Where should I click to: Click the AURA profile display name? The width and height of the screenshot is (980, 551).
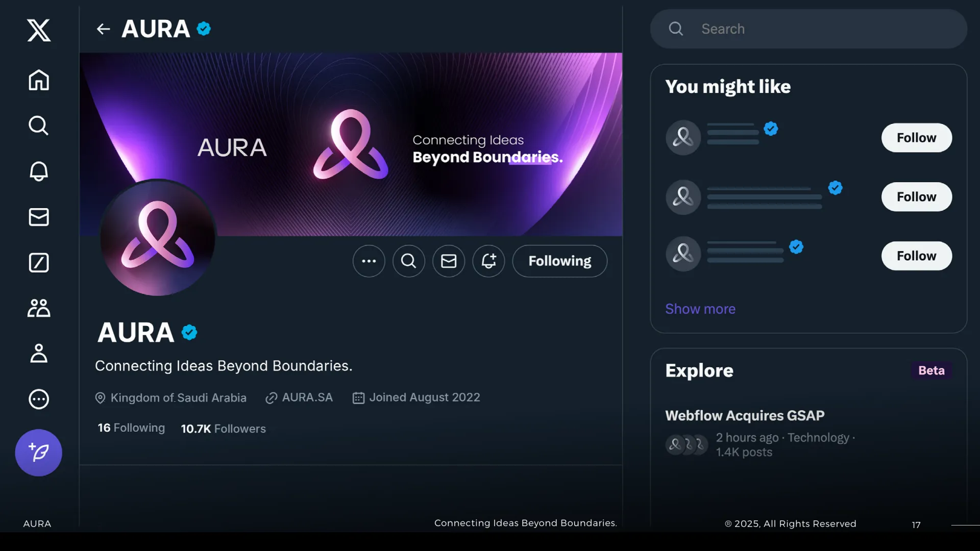point(136,333)
